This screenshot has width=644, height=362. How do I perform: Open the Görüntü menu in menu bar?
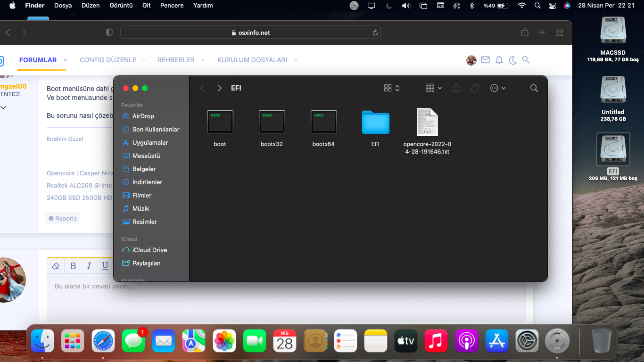pyautogui.click(x=121, y=6)
